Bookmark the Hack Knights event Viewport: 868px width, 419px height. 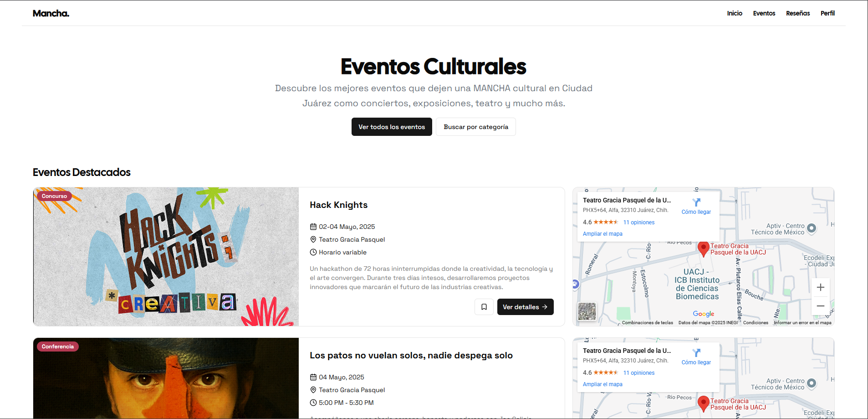click(x=484, y=307)
